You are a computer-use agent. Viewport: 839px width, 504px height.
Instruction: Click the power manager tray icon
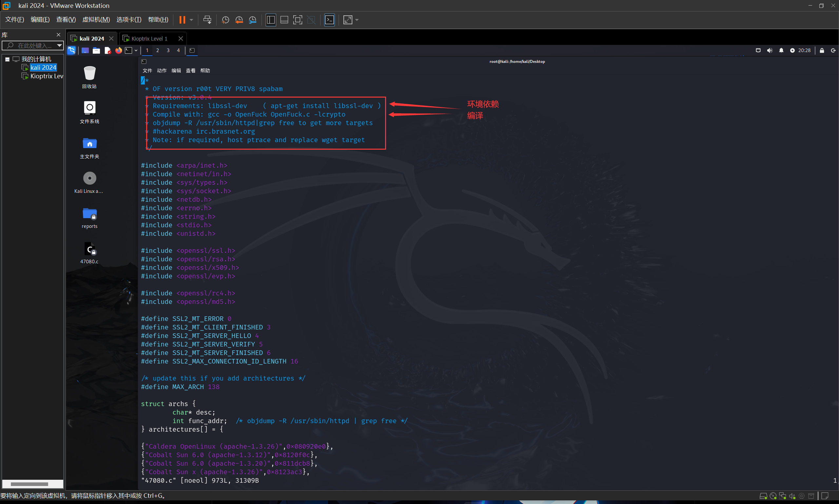click(792, 50)
